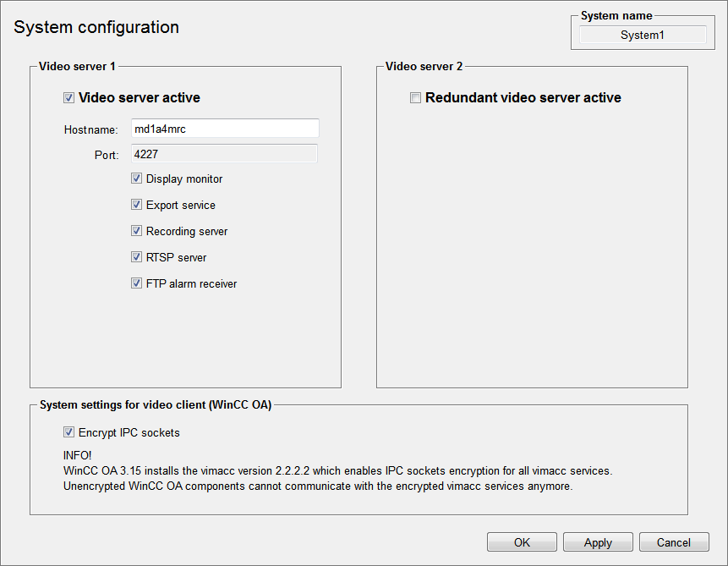Click the Video server 1 group title
Screen dimensions: 728x566
[77, 66]
